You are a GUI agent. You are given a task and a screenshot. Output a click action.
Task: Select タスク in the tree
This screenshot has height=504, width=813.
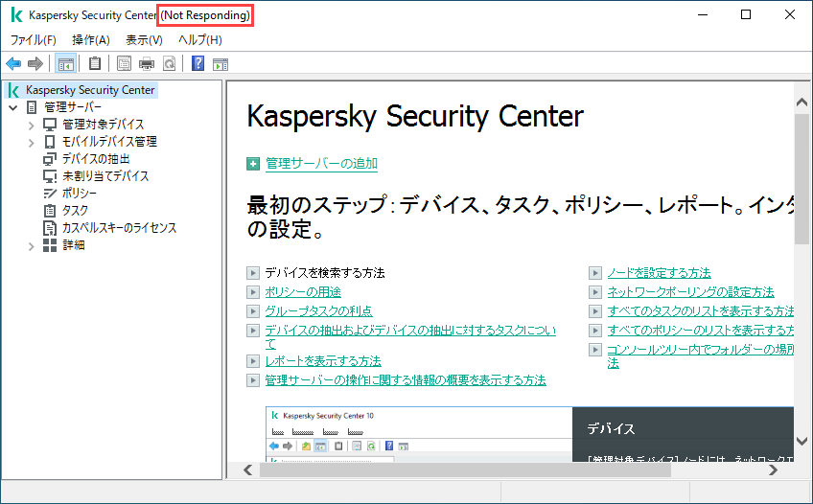(x=75, y=210)
